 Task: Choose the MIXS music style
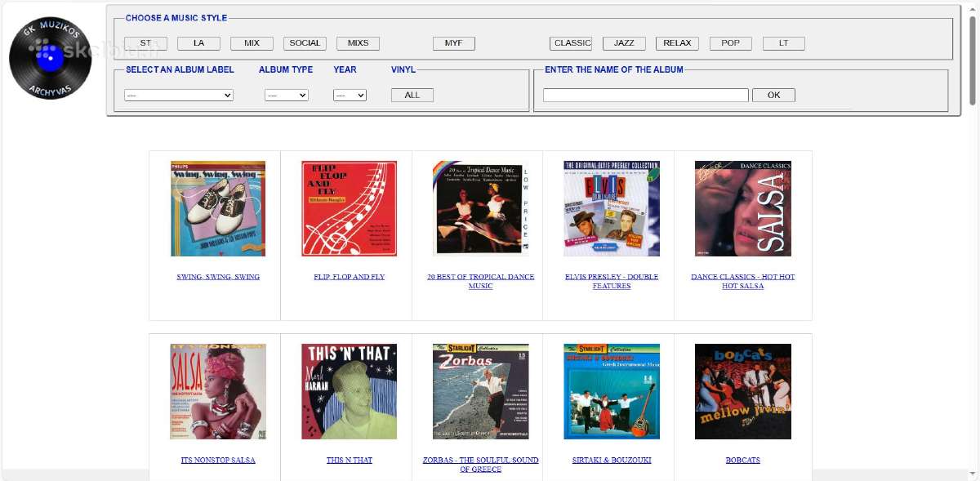(358, 43)
